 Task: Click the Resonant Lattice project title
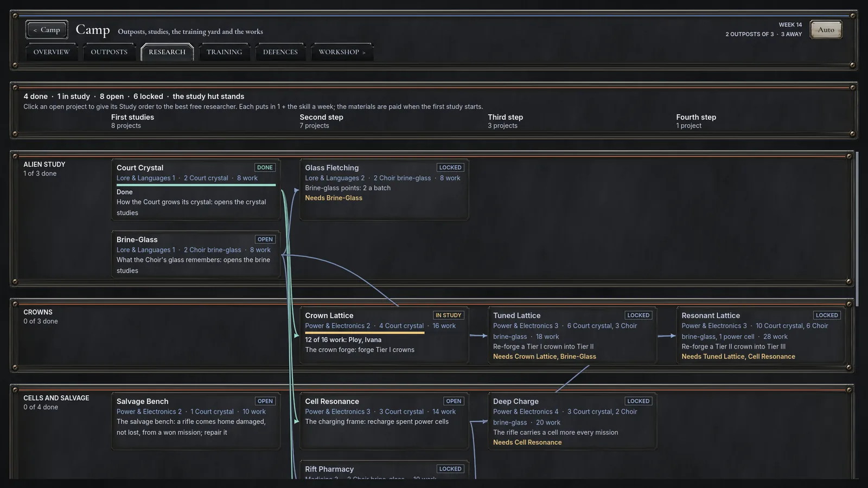pos(711,315)
